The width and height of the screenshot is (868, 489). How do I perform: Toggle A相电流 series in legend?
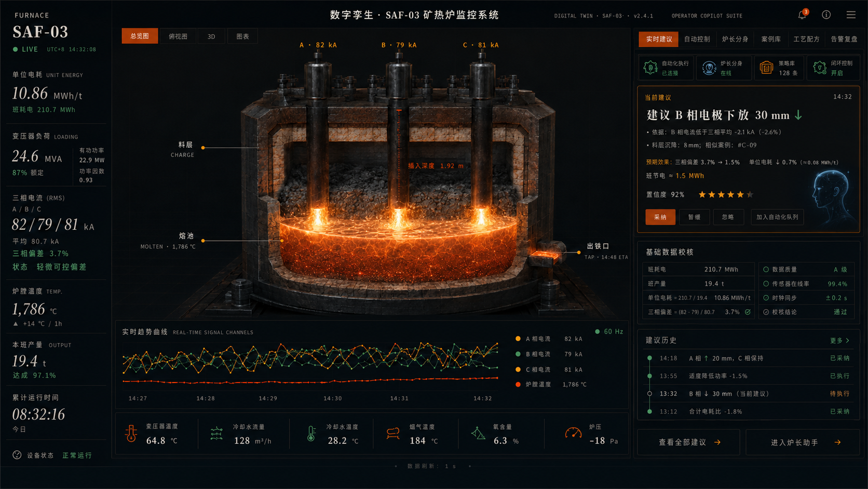pyautogui.click(x=549, y=339)
